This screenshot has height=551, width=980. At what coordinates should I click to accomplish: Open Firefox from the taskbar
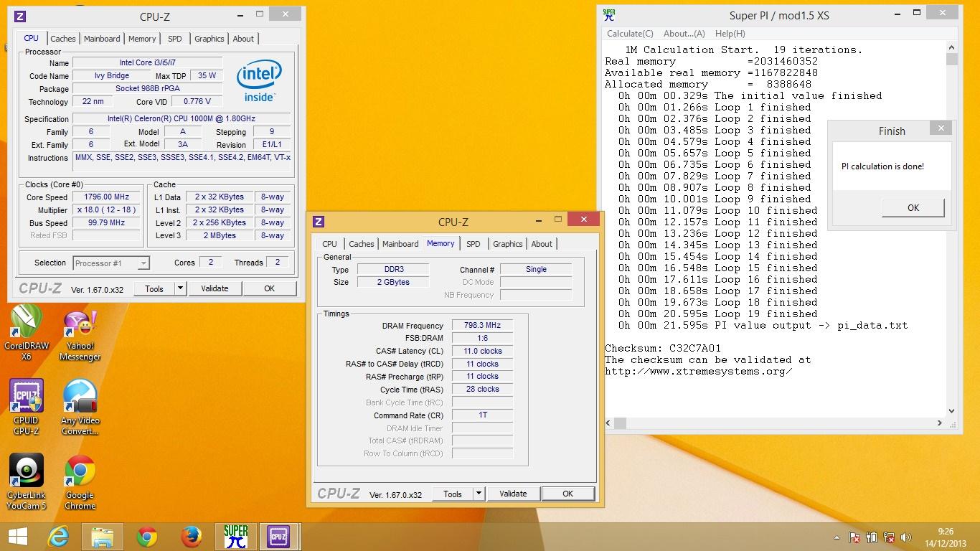(x=191, y=537)
